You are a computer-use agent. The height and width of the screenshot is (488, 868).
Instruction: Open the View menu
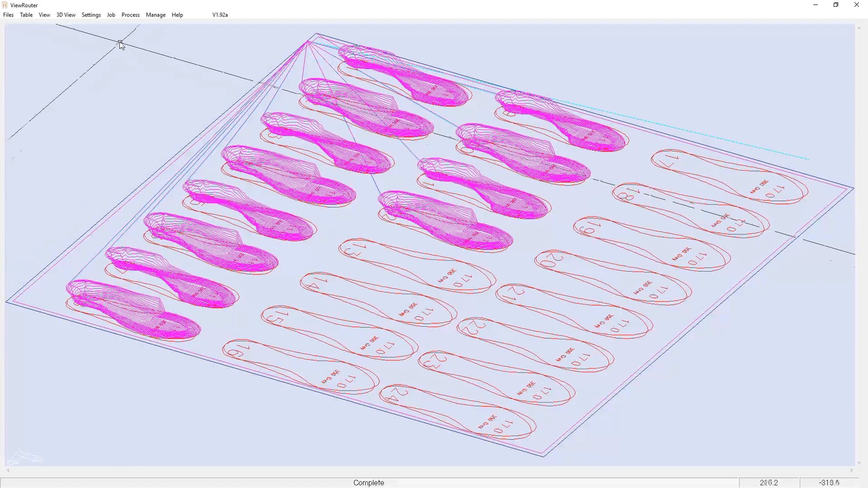click(x=44, y=15)
